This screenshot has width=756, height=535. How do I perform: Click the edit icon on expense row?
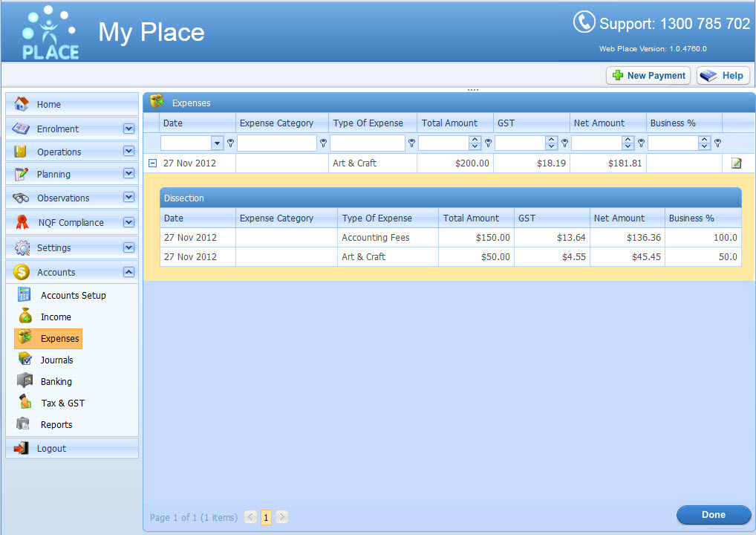[736, 163]
